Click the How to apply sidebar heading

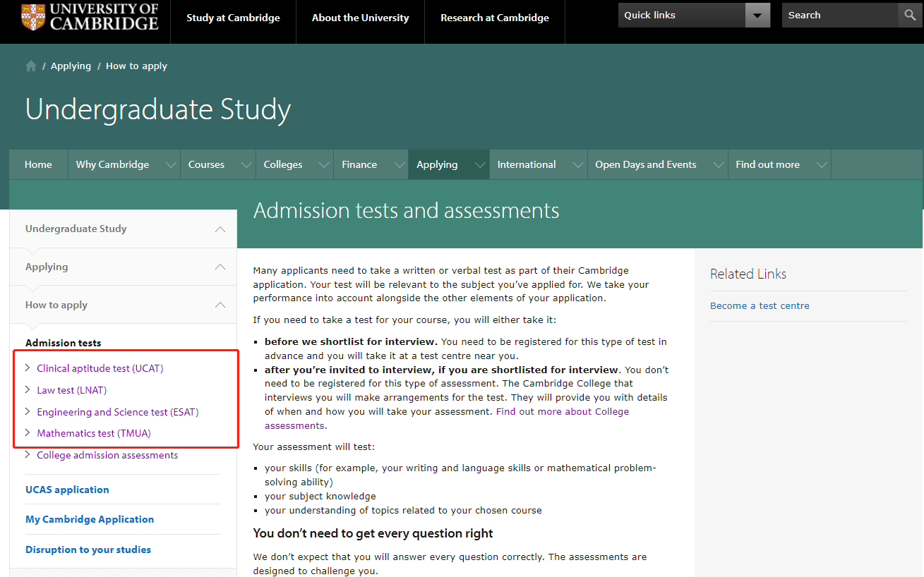point(56,305)
